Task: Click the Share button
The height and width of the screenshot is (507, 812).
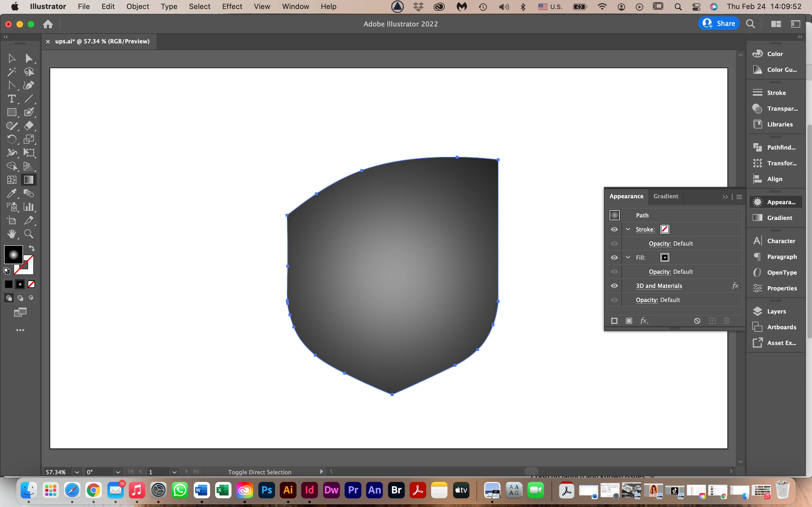Action: [719, 23]
